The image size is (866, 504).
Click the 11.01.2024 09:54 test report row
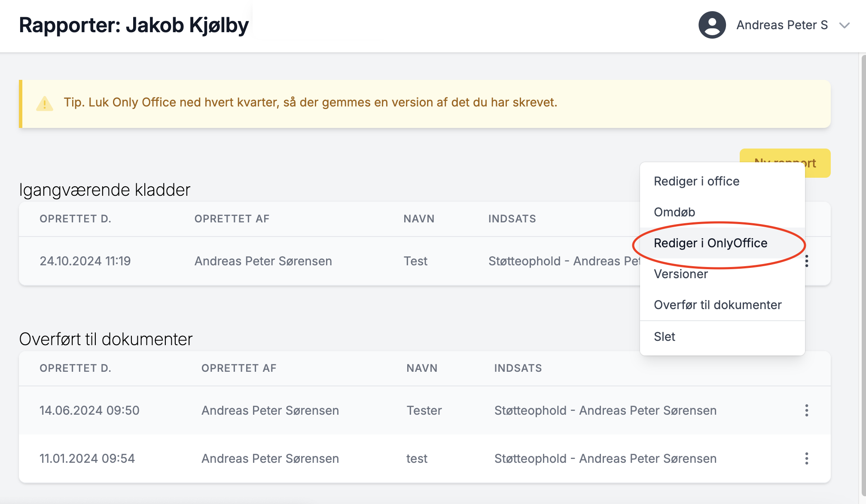click(x=87, y=458)
